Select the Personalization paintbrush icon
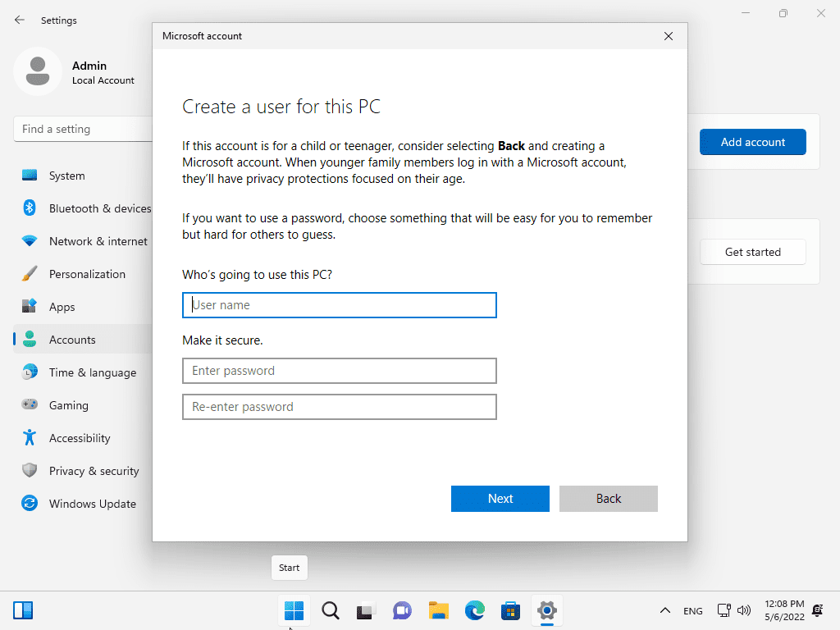The width and height of the screenshot is (840, 630). (x=30, y=274)
